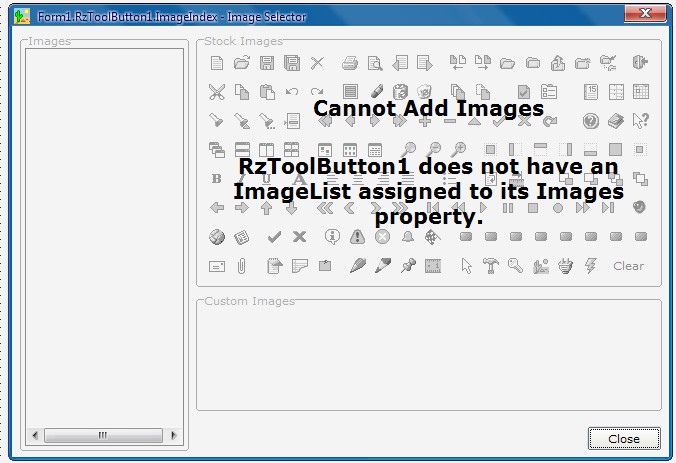The height and width of the screenshot is (463, 676).
Task: Choose the ruler stock icon
Action: tap(433, 266)
